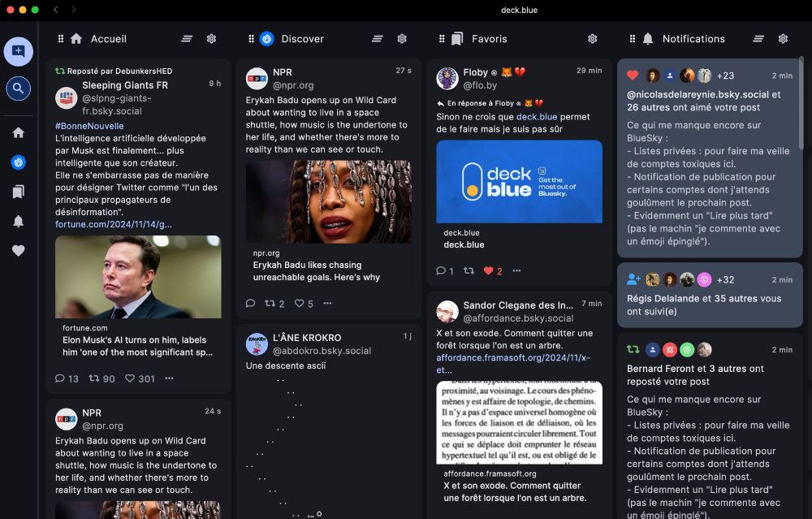This screenshot has height=519, width=812.
Task: Repost NPR post in Discover column
Action: pos(274,304)
